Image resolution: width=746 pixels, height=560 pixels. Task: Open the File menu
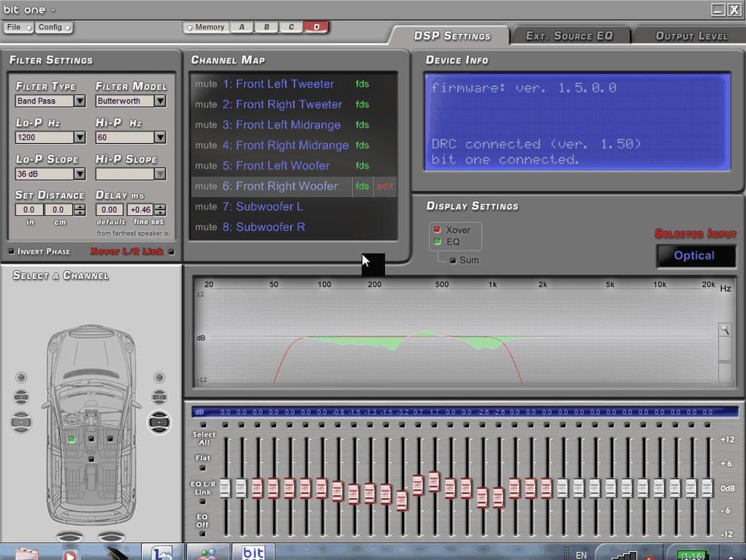pos(18,27)
